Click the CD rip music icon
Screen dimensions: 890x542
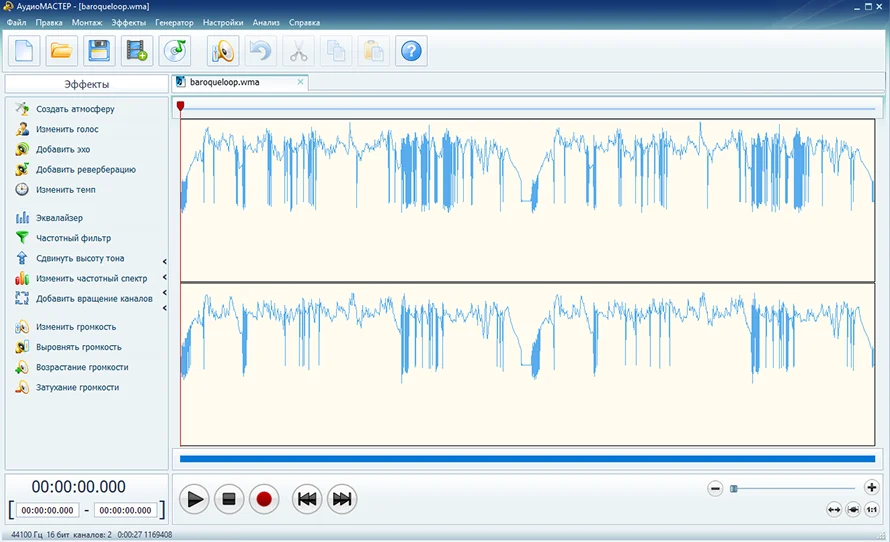tap(175, 51)
